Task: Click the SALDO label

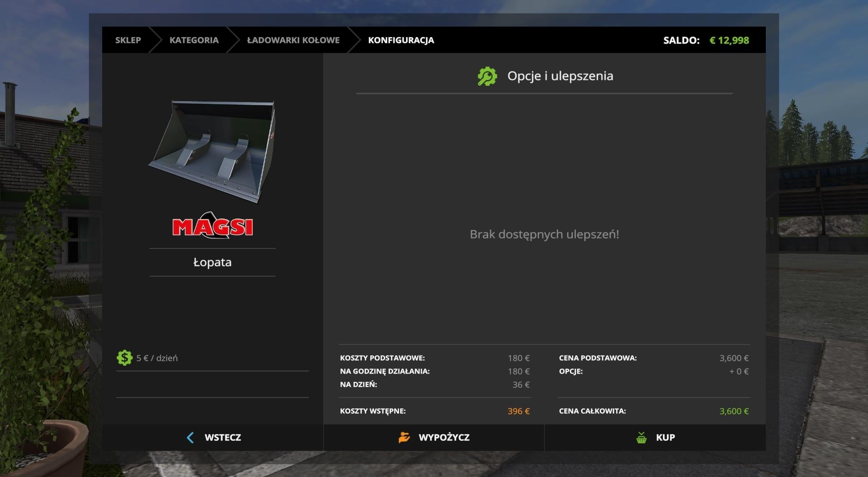Action: tap(681, 40)
